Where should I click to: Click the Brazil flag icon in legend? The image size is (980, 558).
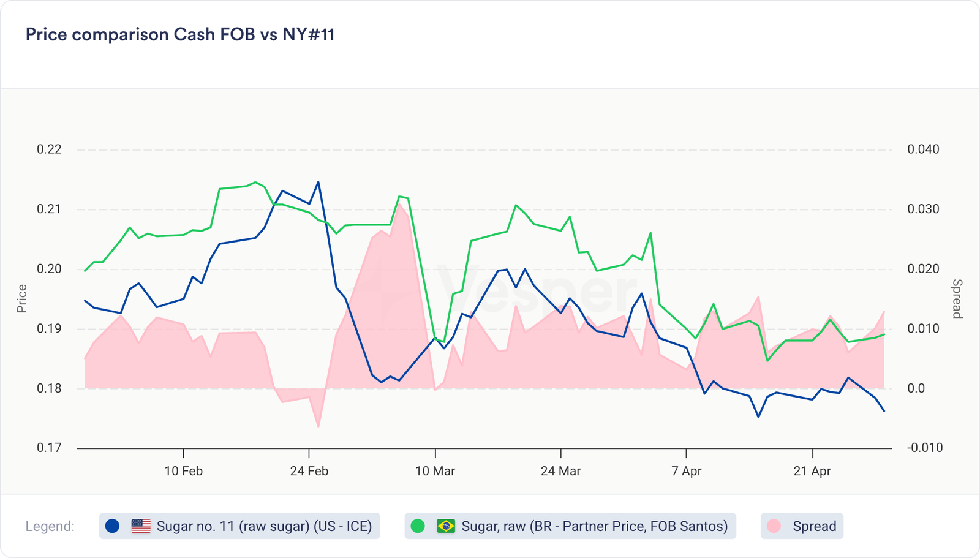[x=445, y=526]
